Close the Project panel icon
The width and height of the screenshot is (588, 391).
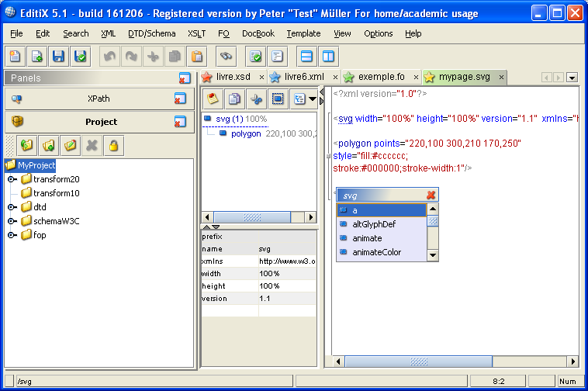point(180,122)
